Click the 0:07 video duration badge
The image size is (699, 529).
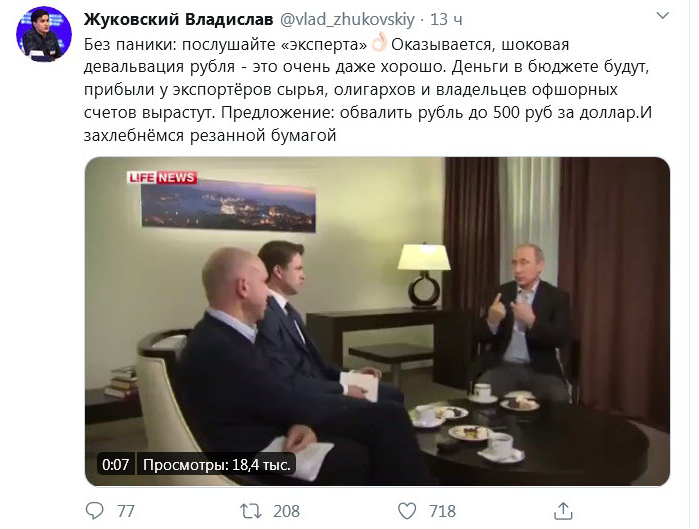(115, 465)
